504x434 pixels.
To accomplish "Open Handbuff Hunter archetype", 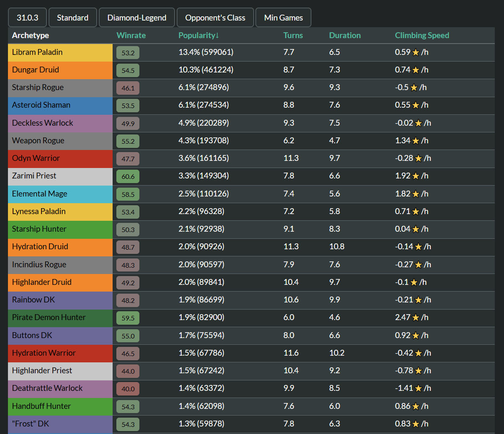I will (60, 406).
